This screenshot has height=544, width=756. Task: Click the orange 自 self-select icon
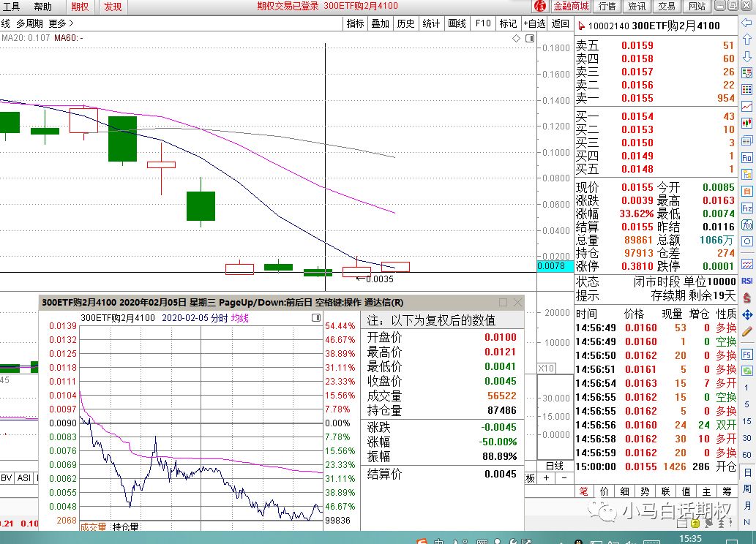(x=746, y=191)
